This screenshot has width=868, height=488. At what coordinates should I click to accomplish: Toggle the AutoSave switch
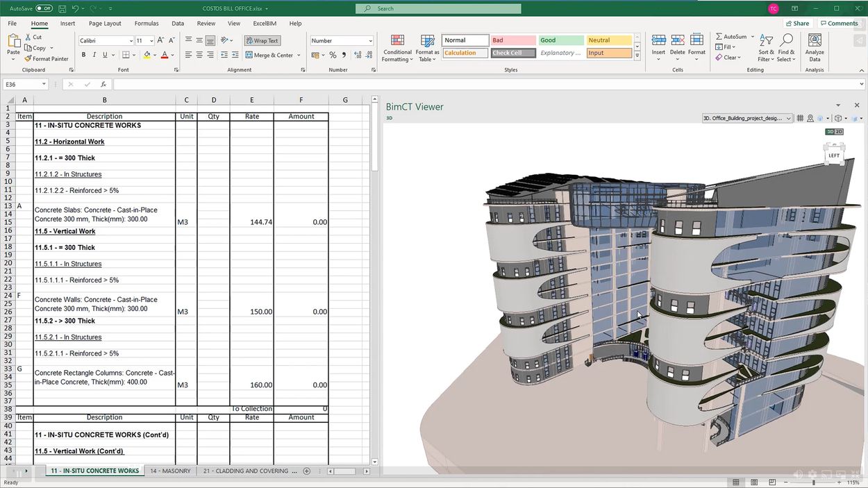tap(44, 8)
